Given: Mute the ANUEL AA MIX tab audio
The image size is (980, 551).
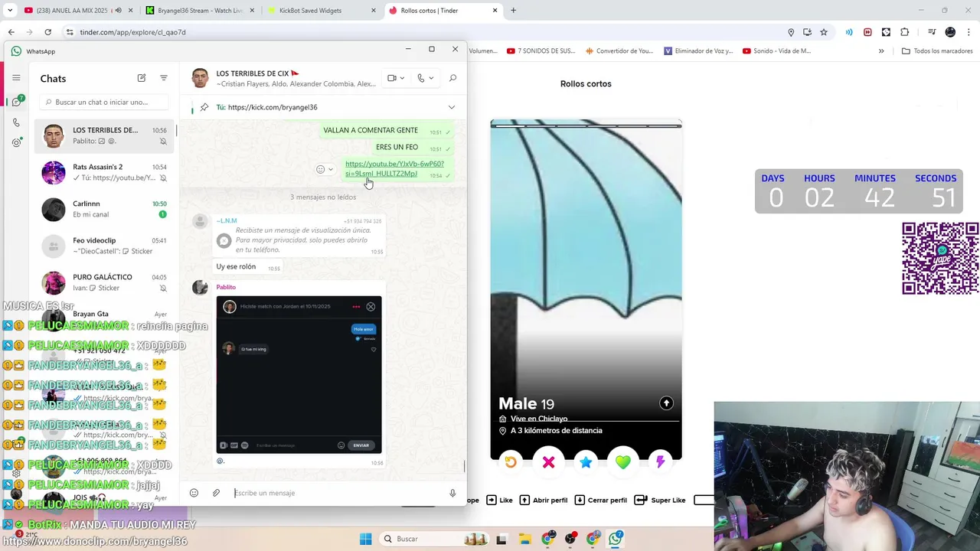Looking at the screenshot, I should coord(118,11).
